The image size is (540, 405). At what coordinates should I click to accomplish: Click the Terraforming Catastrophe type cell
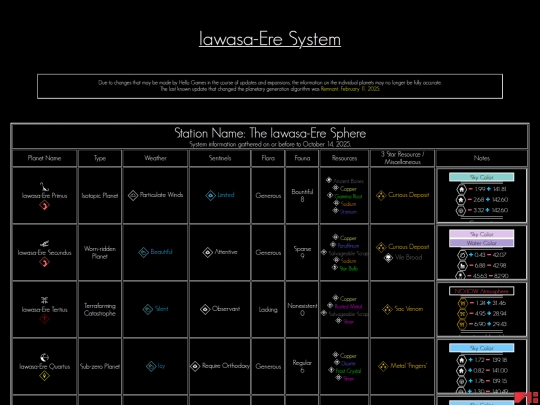coord(100,309)
